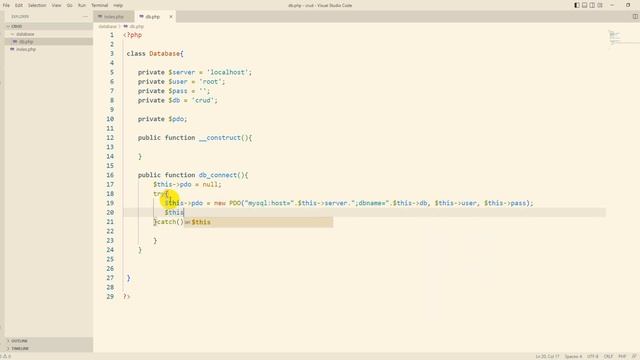640x360 pixels.
Task: Open the View menu
Action: pyautogui.click(x=56, y=5)
